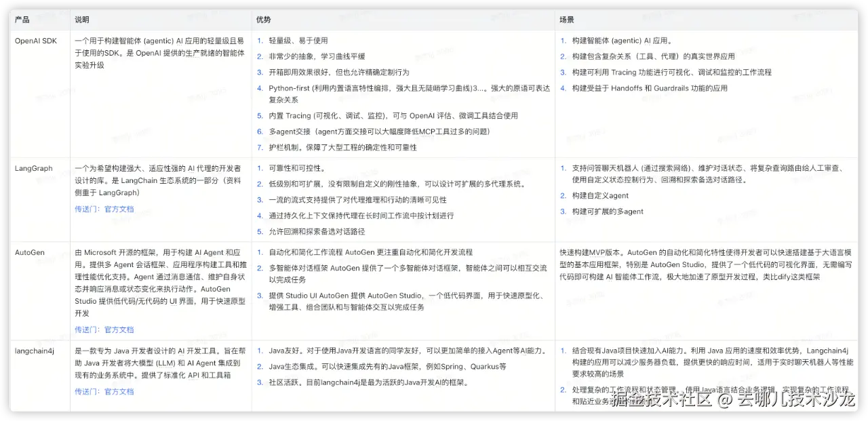Click the item starting with 一流的流式支持
Viewport: 868px width, 421px height.
357,200
